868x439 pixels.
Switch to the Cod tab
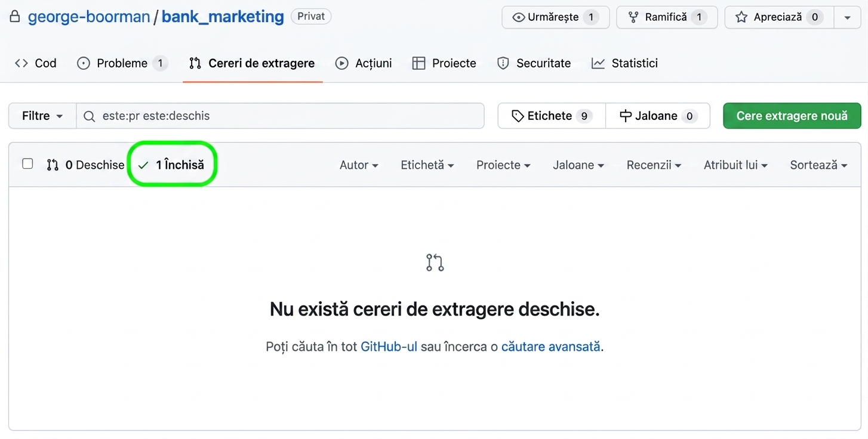pos(36,63)
